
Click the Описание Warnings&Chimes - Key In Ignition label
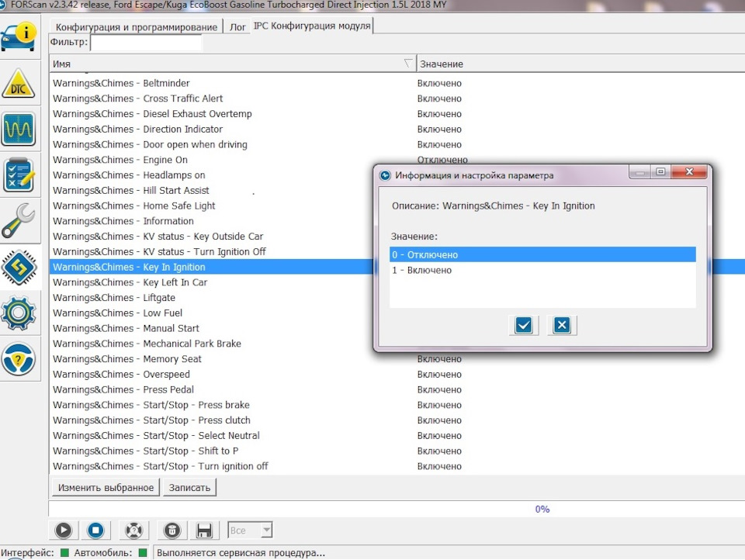(494, 206)
